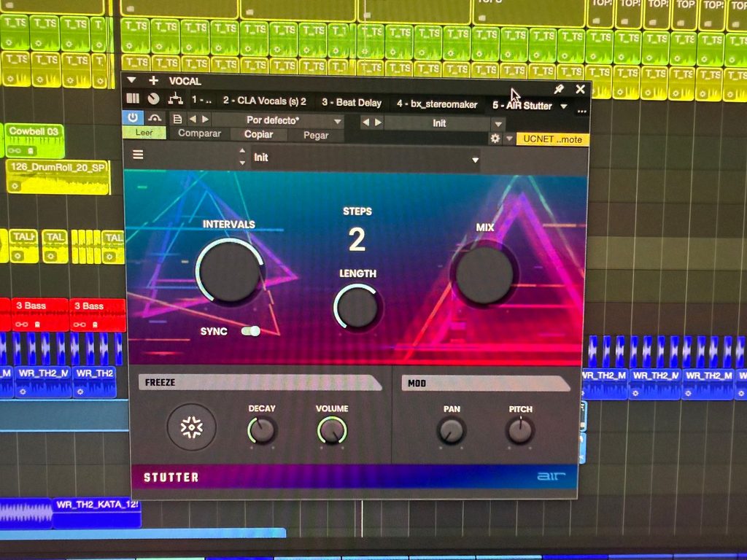747x560 pixels.
Task: Switch to the first insert tab '1 - ..'
Action: 201,100
